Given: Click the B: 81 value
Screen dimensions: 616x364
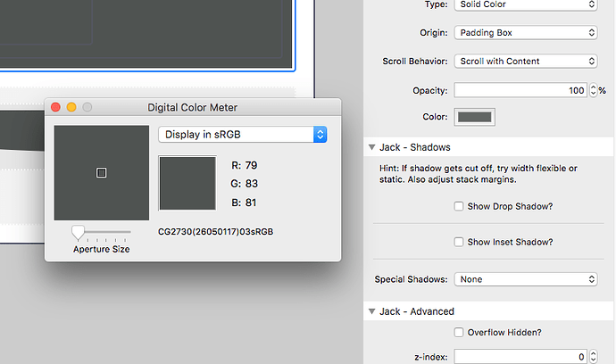Looking at the screenshot, I should pos(244,203).
